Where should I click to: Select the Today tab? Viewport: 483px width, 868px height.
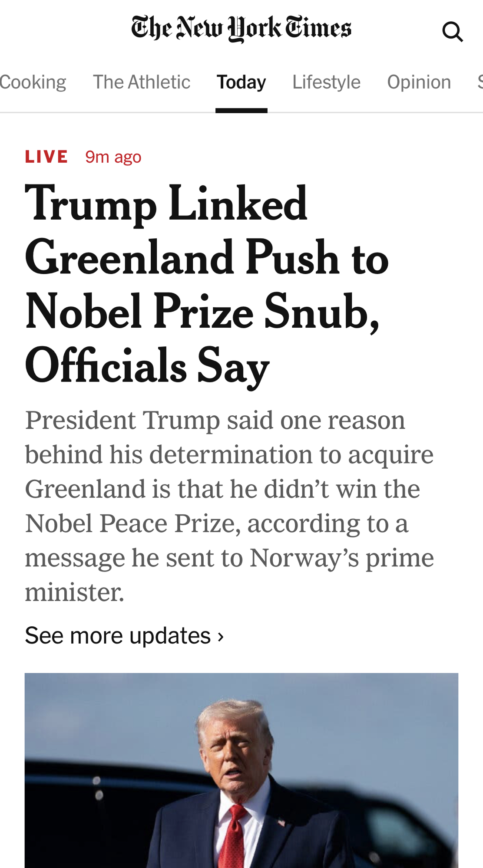(241, 82)
